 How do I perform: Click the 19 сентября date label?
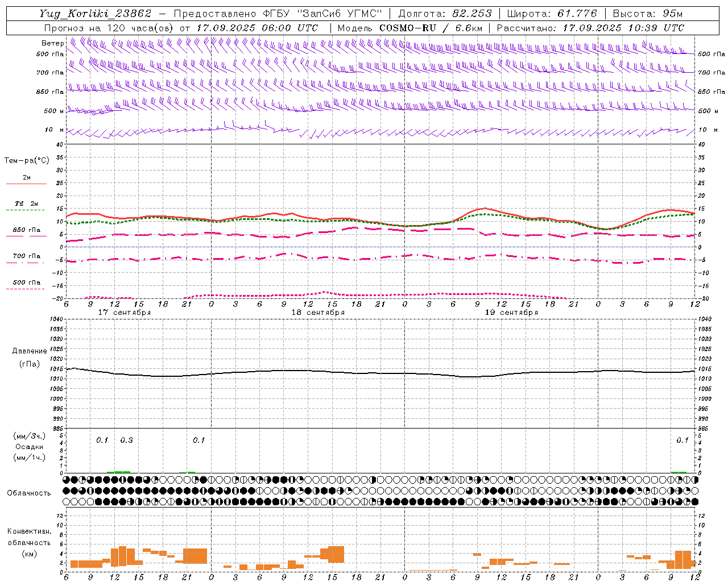(511, 313)
